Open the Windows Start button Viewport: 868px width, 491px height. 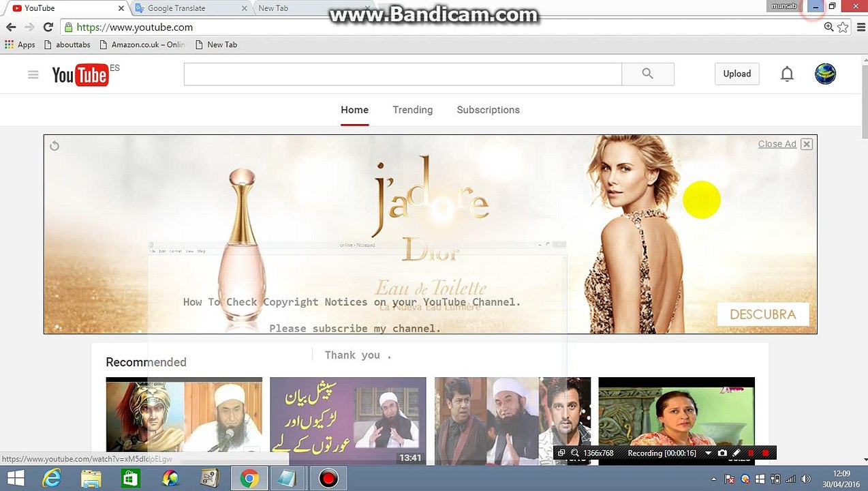pyautogui.click(x=16, y=479)
